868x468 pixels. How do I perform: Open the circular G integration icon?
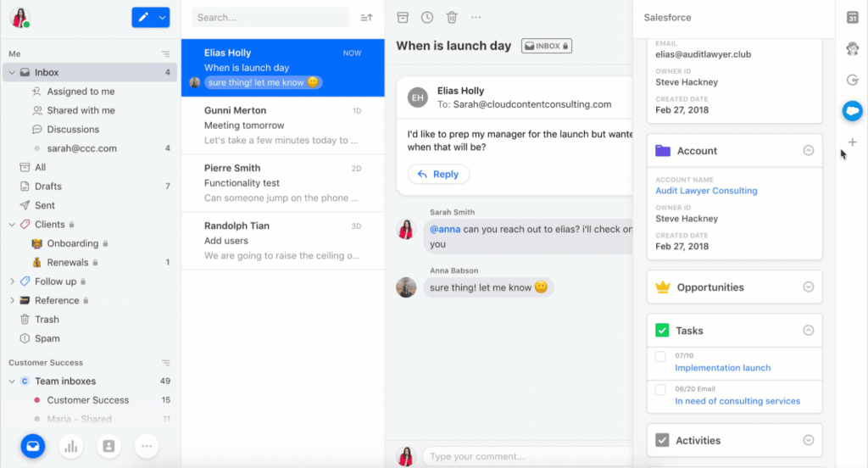coord(853,80)
